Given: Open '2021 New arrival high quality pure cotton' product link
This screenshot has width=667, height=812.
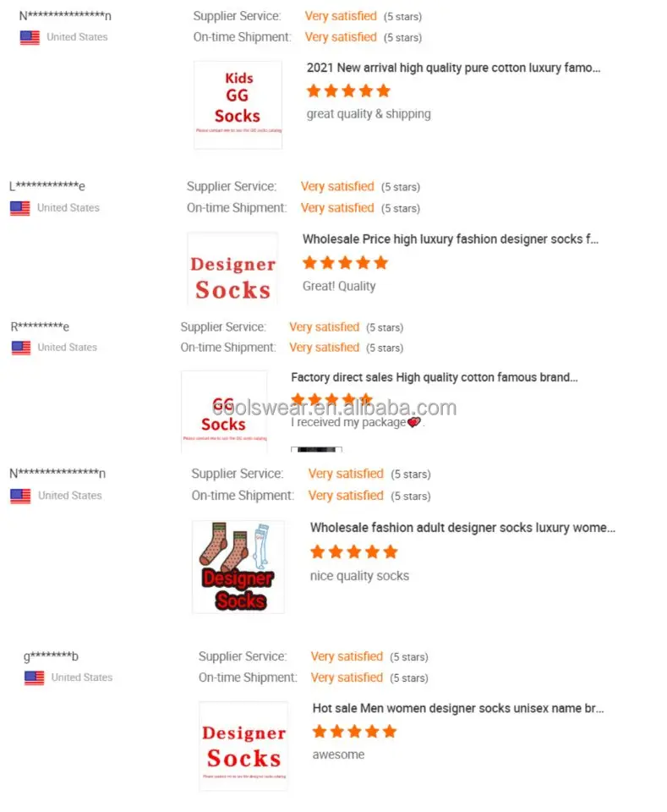Looking at the screenshot, I should point(453,68).
